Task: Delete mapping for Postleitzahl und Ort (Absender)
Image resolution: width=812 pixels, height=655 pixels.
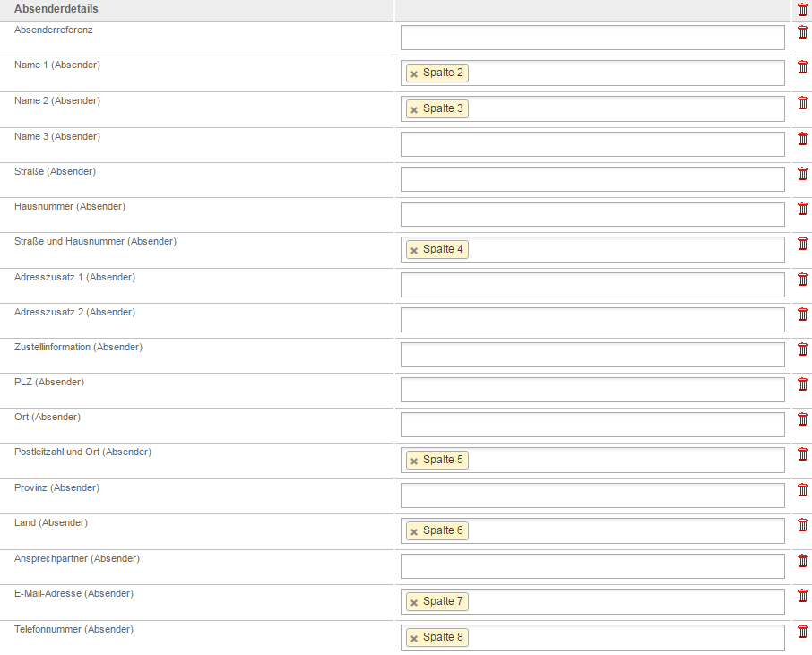Action: 802,454
